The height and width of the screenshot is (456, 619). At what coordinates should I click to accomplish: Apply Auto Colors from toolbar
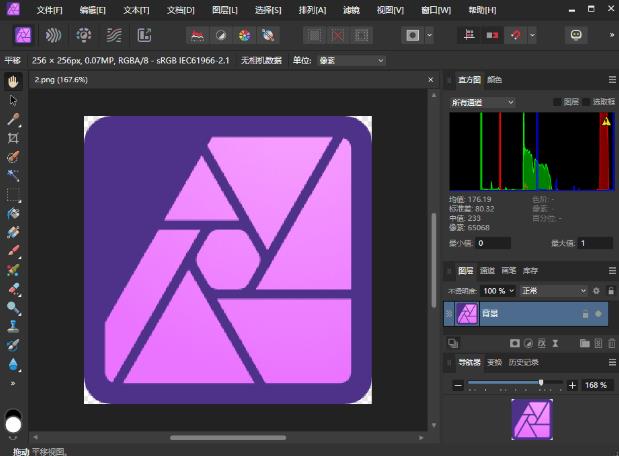tap(245, 36)
